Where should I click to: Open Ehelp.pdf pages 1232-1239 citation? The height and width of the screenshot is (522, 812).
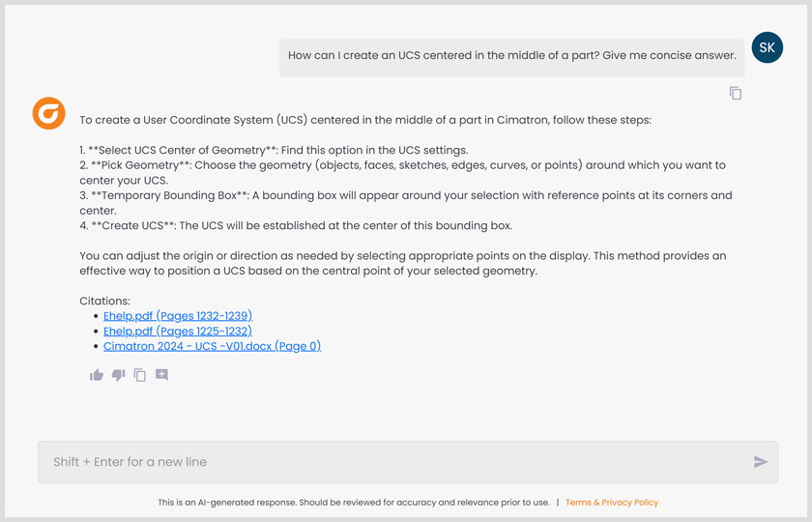coord(178,316)
